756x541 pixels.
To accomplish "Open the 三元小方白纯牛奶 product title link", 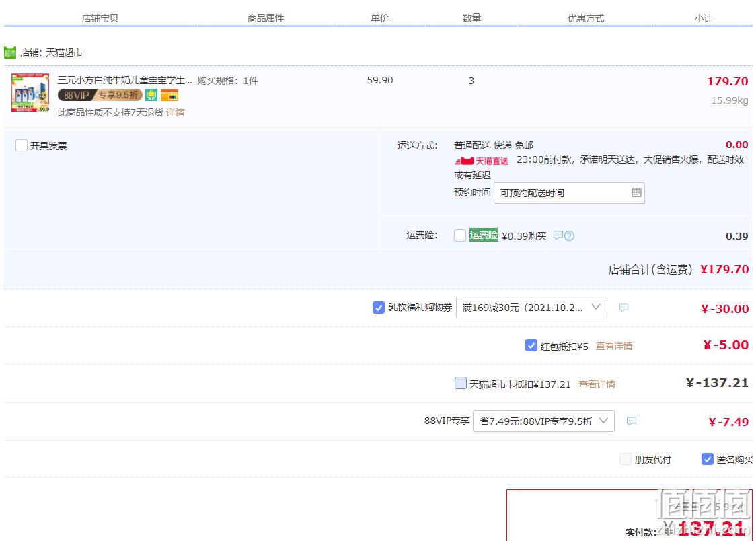I will 125,81.
